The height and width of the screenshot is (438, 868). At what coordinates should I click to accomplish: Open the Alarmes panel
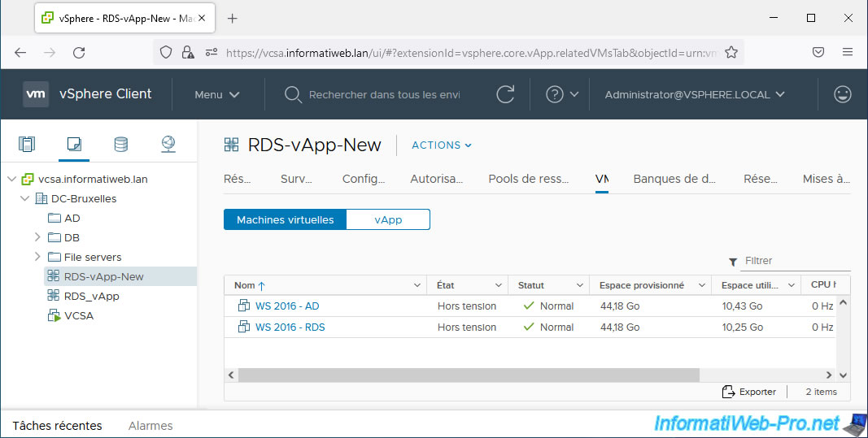pyautogui.click(x=150, y=425)
